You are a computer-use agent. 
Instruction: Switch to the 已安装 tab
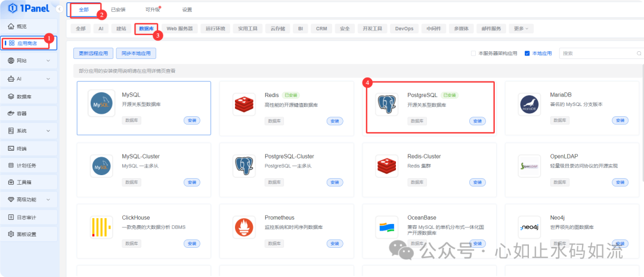click(x=118, y=10)
